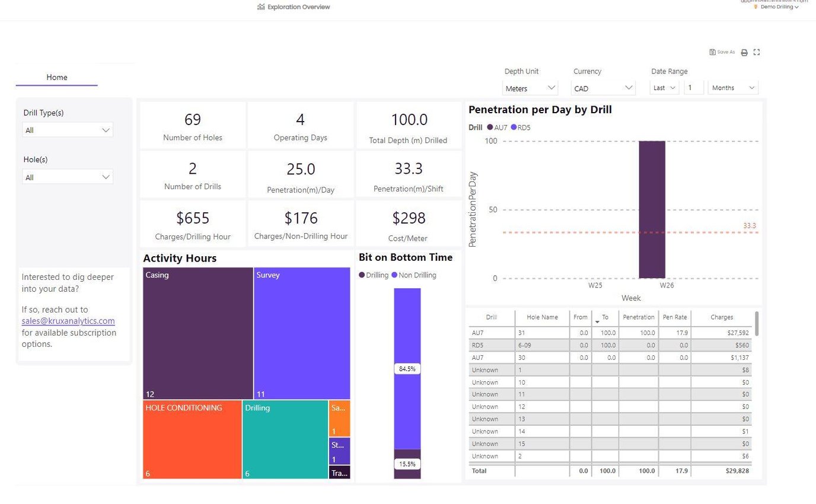Click the sales@kruxanalytics.com link
The height and width of the screenshot is (504, 816).
(68, 321)
